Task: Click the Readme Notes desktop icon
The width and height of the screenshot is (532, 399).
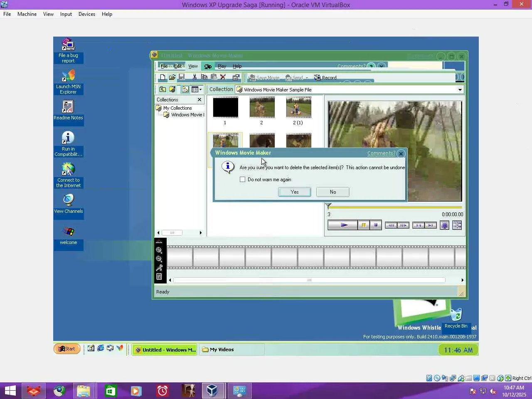Action: (x=68, y=110)
